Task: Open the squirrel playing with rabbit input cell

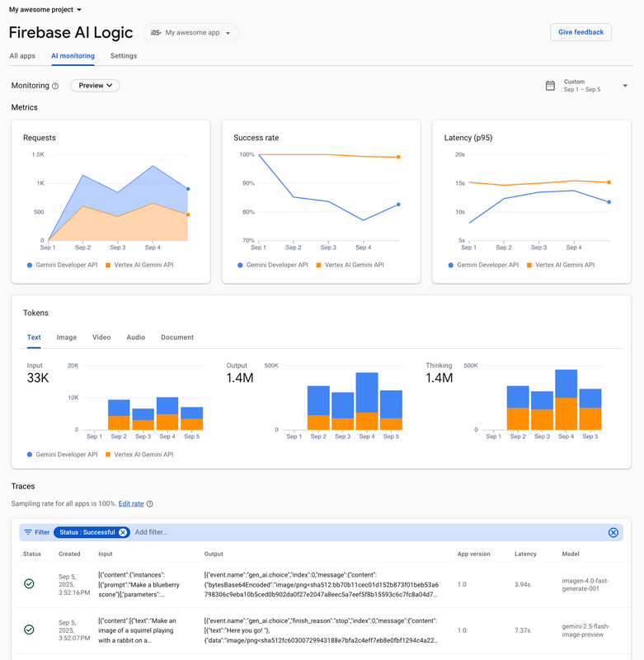Action: pos(137,630)
